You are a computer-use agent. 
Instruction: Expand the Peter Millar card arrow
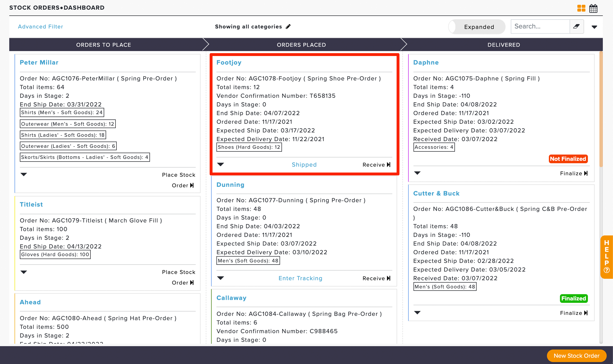point(24,174)
